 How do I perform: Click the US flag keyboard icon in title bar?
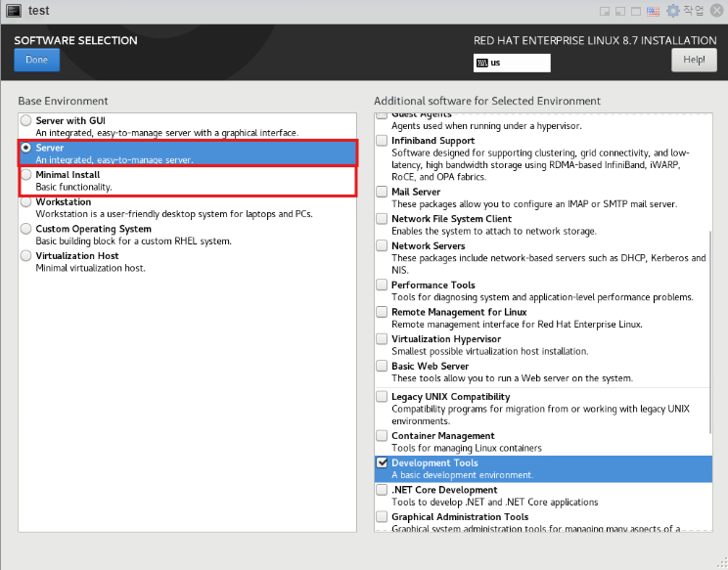653,11
